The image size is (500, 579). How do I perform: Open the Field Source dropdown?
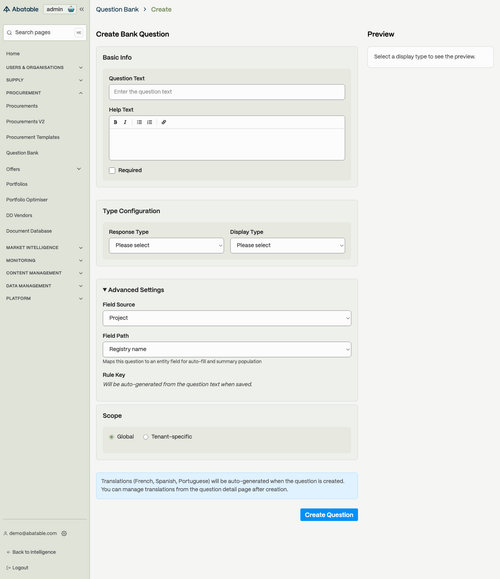(227, 318)
